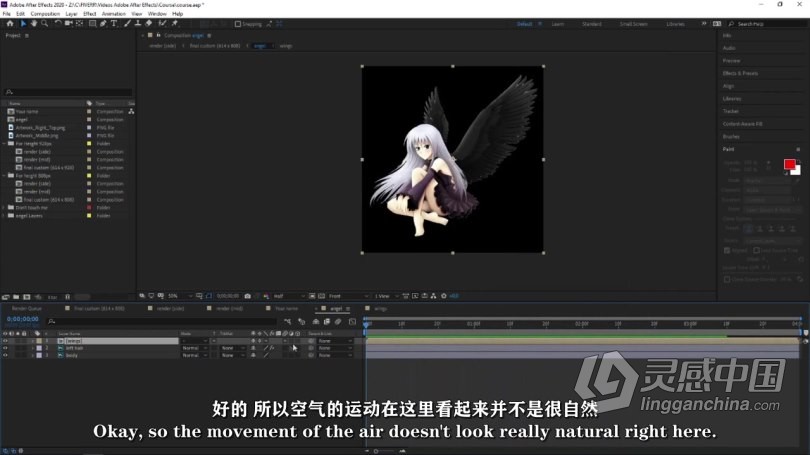Select the Puppet Pin tool
This screenshot has height=455, width=810.
coord(175,24)
